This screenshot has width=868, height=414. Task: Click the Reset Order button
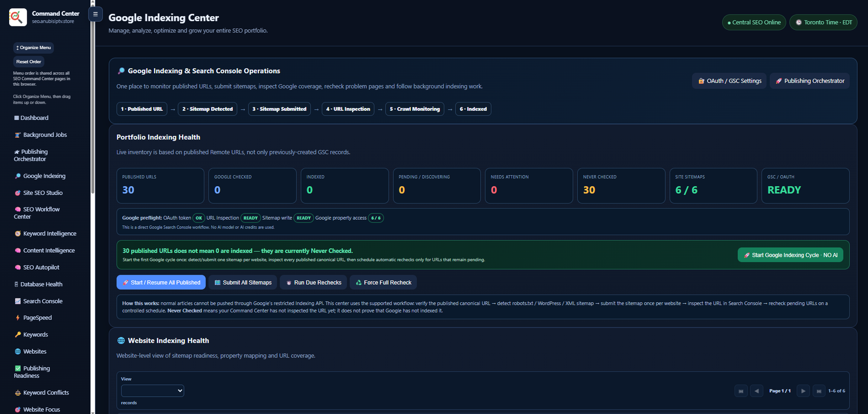pyautogui.click(x=29, y=62)
